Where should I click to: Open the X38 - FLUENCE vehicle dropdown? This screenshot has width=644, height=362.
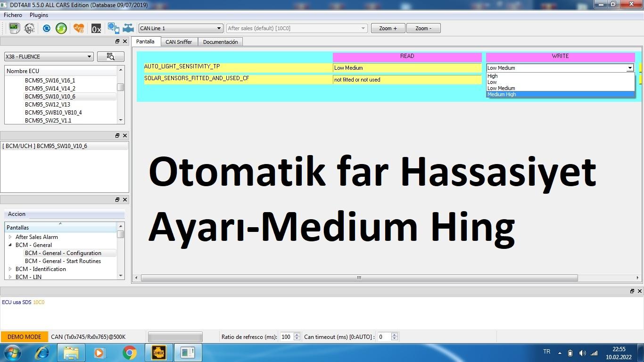pyautogui.click(x=49, y=57)
